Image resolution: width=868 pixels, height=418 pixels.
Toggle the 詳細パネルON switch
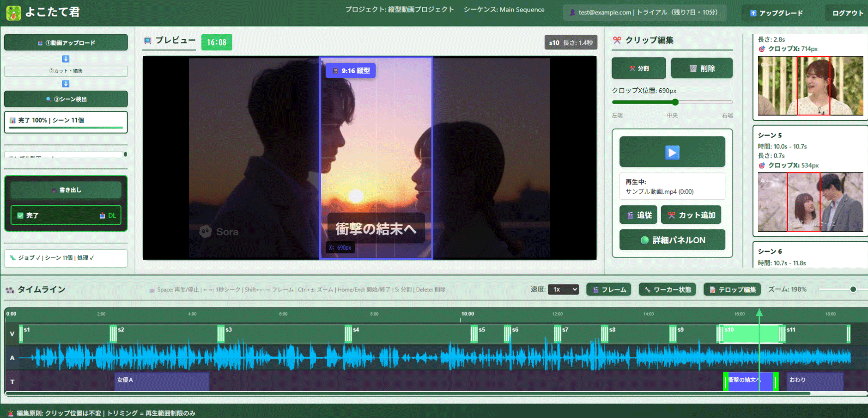coord(672,240)
